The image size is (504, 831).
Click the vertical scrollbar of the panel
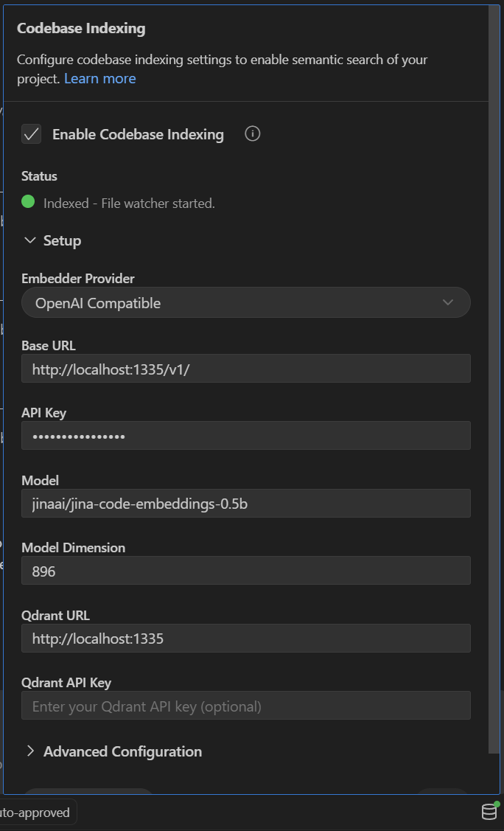tap(494, 369)
